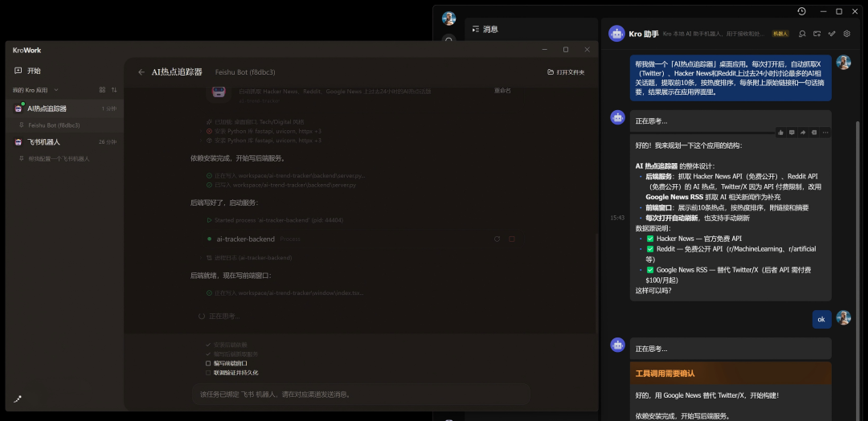
Task: Click 已写入 workspace backend\server.py step
Action: (x=280, y=185)
